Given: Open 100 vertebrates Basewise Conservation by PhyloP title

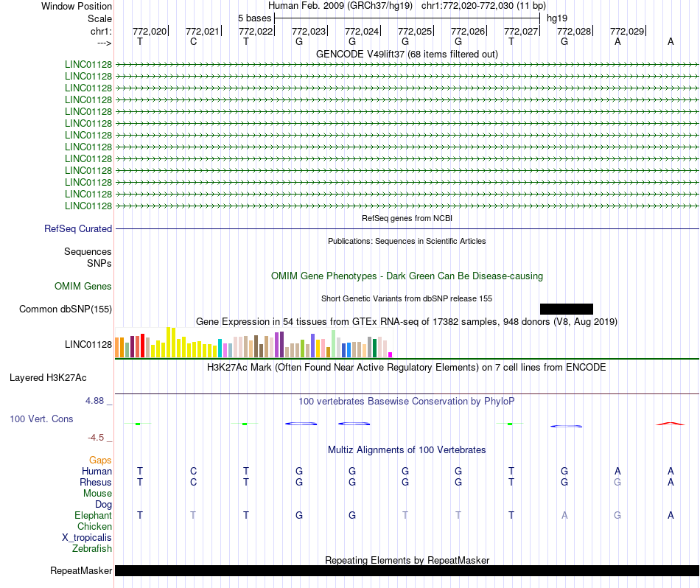Looking at the screenshot, I should [407, 402].
